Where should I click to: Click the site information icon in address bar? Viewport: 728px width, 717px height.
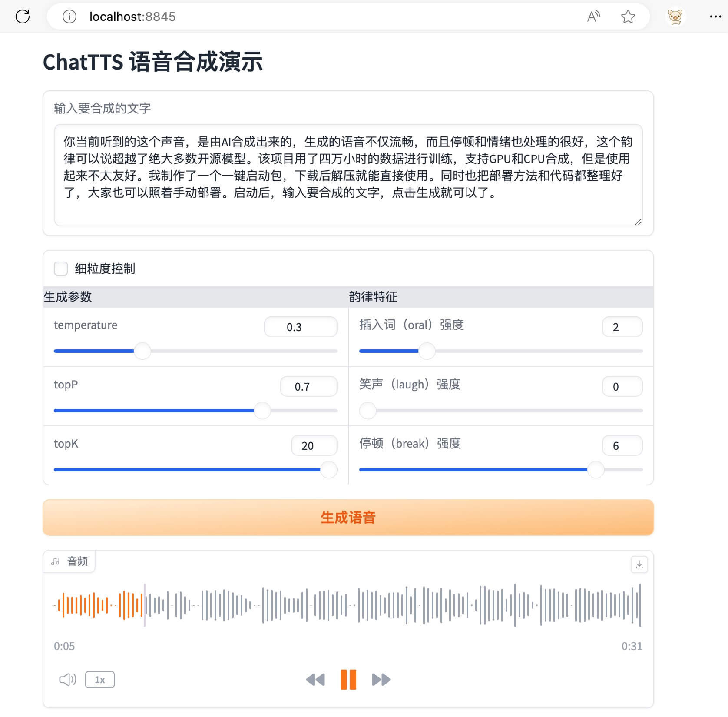(69, 17)
